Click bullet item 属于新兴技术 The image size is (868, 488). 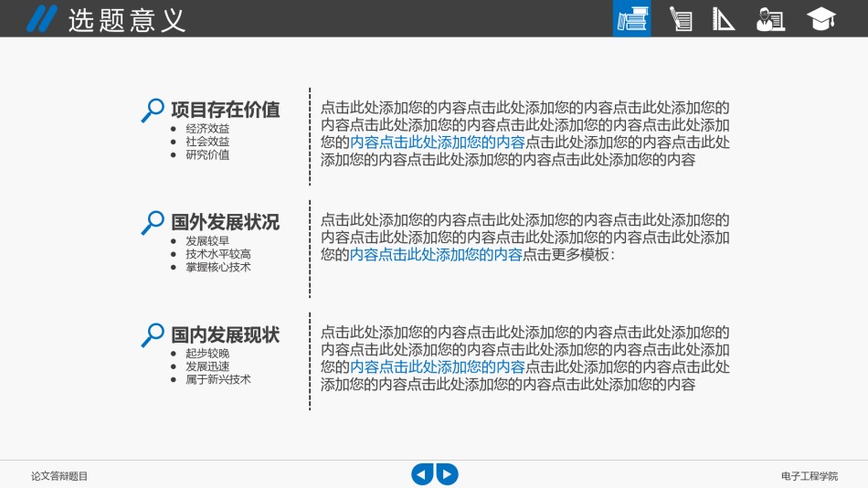[x=218, y=379]
